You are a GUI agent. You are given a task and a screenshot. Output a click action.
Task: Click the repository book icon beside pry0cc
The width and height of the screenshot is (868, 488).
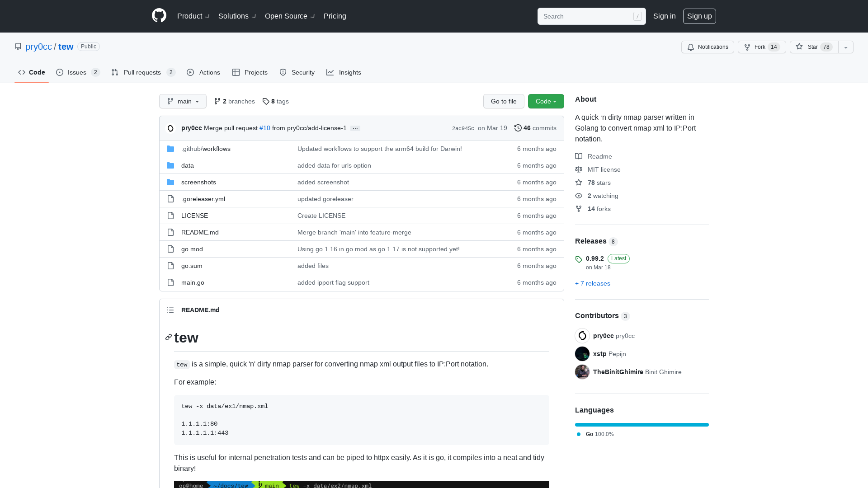[x=18, y=47]
